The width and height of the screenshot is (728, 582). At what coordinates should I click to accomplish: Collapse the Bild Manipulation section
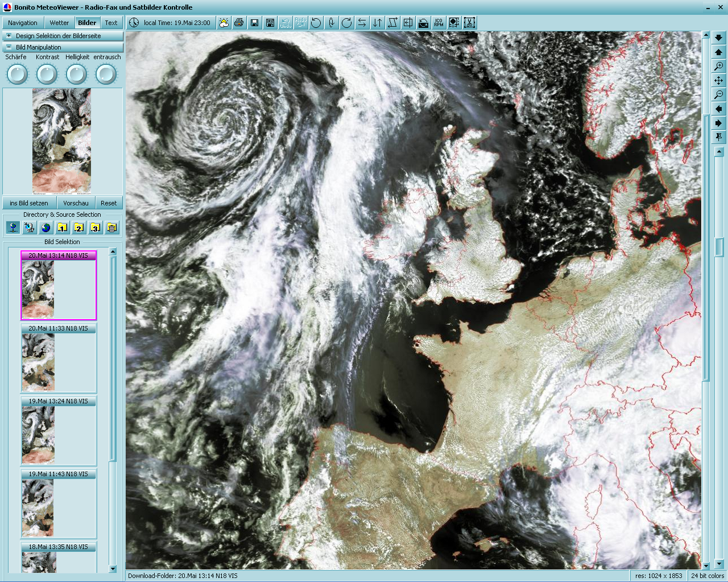tap(9, 47)
